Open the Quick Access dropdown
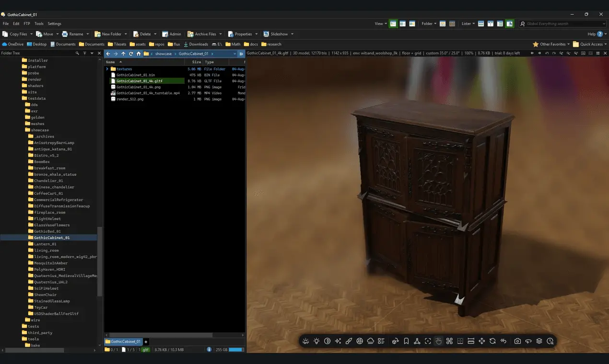Screen dimensions: 609x364 590,44
